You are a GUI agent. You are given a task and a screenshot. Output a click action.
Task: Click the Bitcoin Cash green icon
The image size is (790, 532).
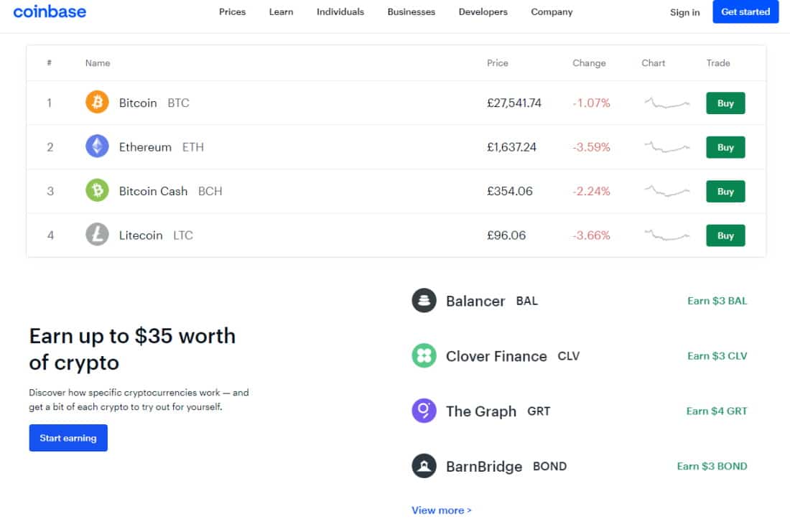[96, 191]
